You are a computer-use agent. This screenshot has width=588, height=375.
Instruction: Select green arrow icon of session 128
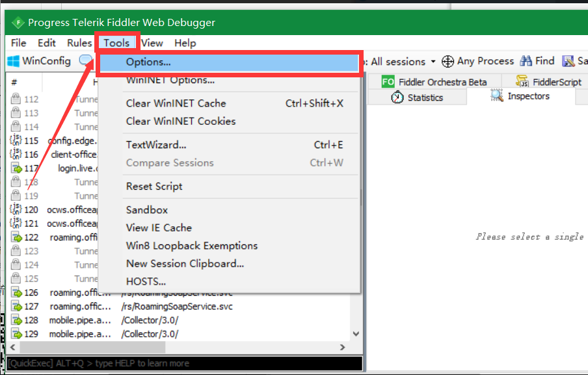coord(16,320)
